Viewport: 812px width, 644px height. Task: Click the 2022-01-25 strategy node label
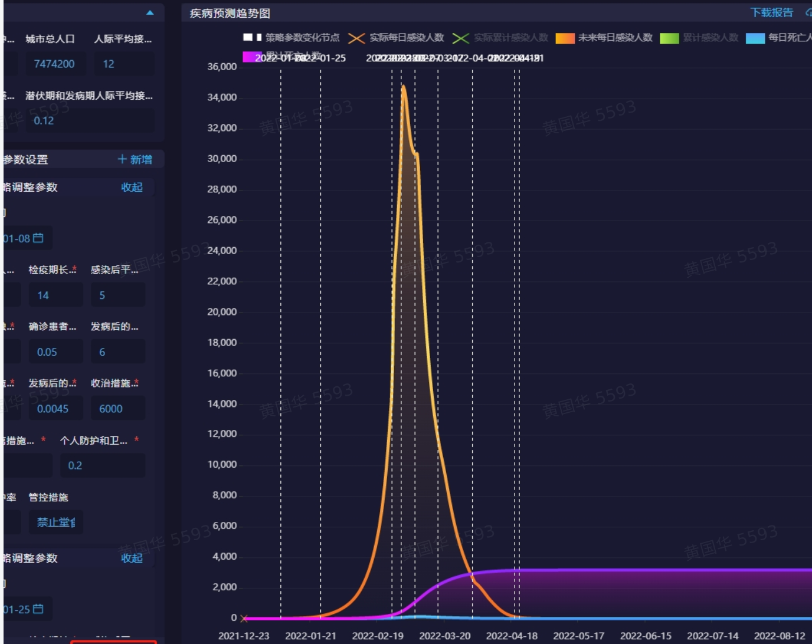321,58
